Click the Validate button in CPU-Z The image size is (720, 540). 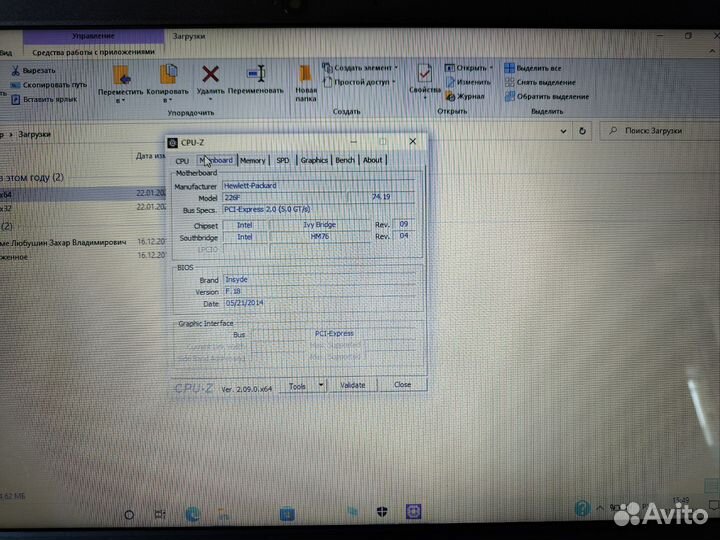(x=353, y=385)
